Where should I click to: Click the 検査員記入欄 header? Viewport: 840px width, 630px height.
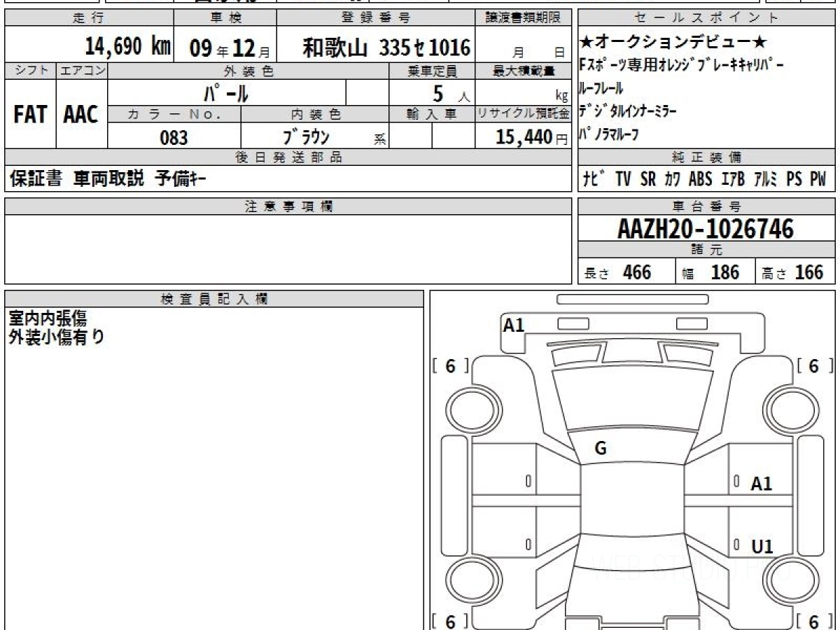pos(214,299)
